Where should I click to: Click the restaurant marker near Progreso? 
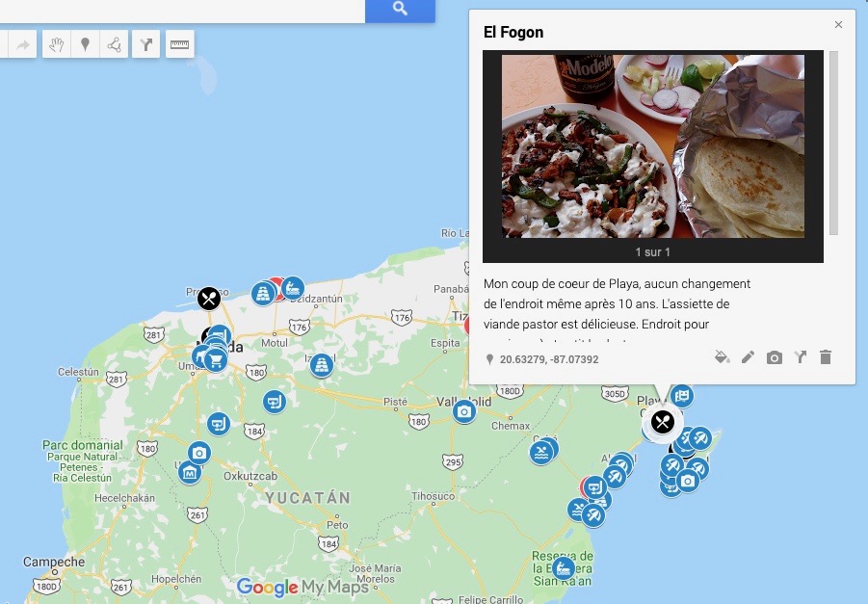pyautogui.click(x=209, y=299)
